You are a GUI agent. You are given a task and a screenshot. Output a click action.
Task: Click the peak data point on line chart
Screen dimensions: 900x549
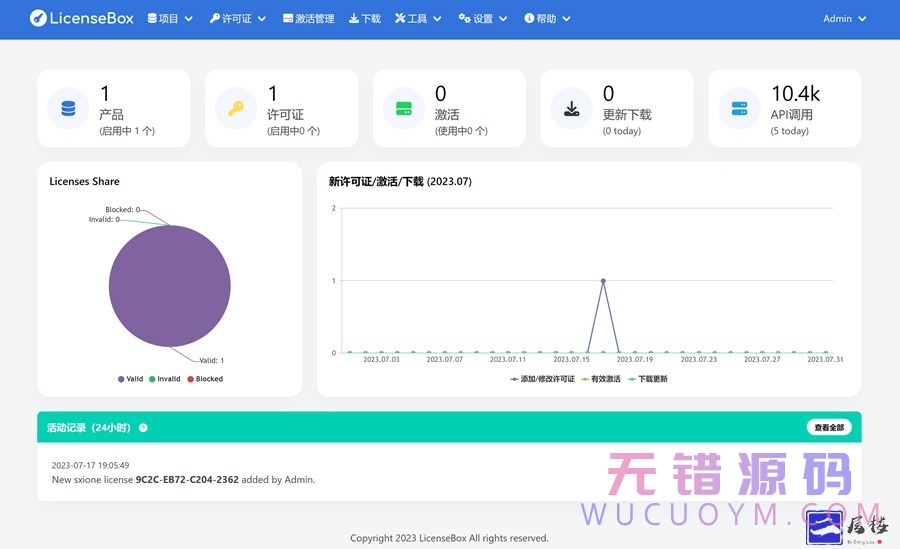click(603, 281)
